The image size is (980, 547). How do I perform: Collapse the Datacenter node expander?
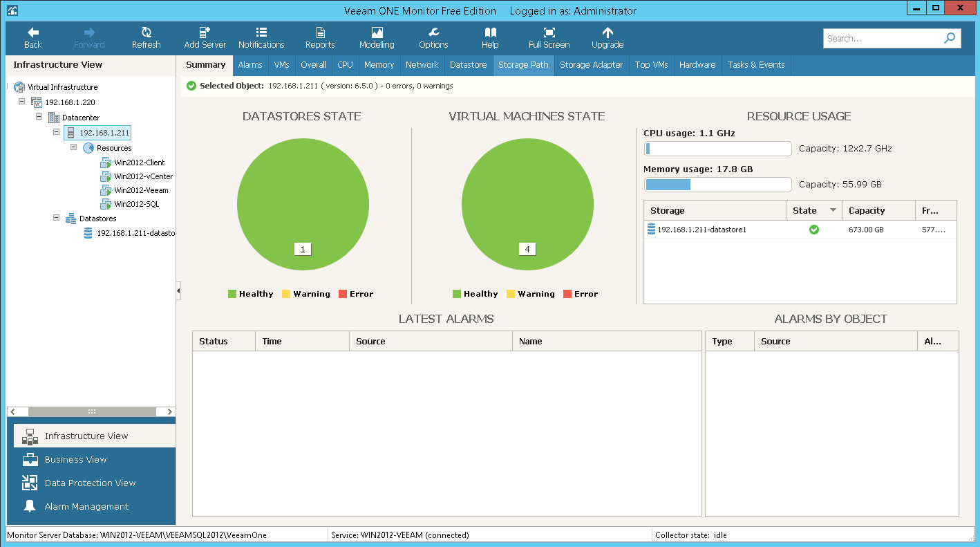coord(39,117)
